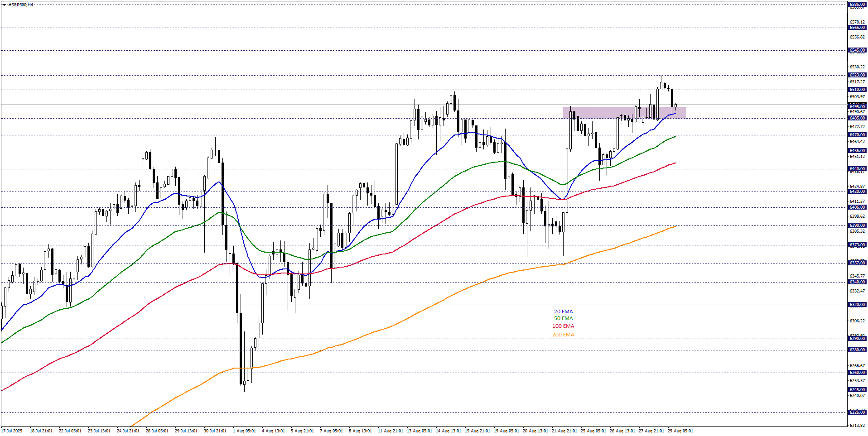Click the 29 Aug 05:01 time axis label
The height and width of the screenshot is (436, 868).
pos(680,431)
